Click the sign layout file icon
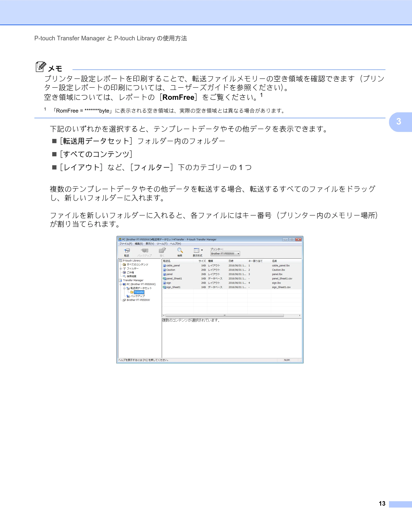 (x=165, y=283)
